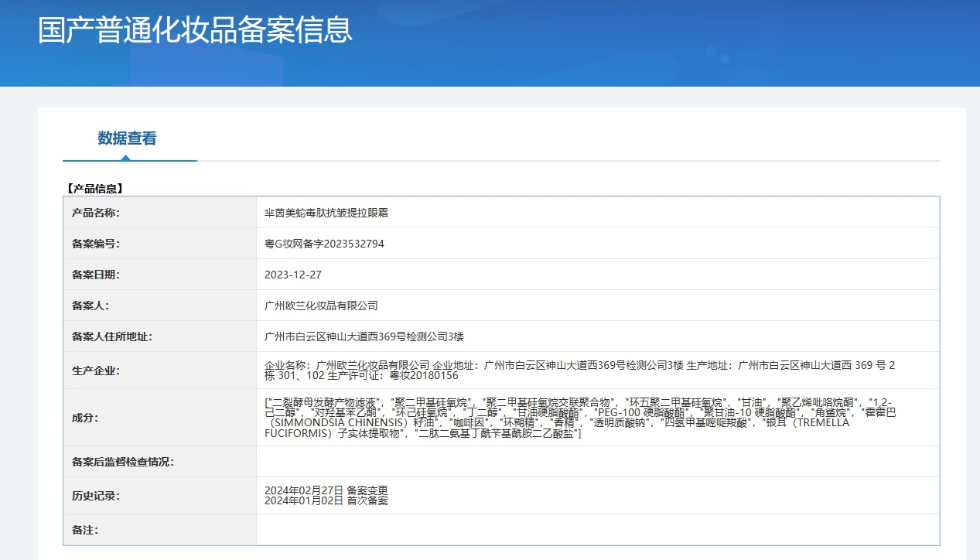Click the 历史记录 label cell
Viewport: 980px width, 560px height.
click(x=160, y=496)
